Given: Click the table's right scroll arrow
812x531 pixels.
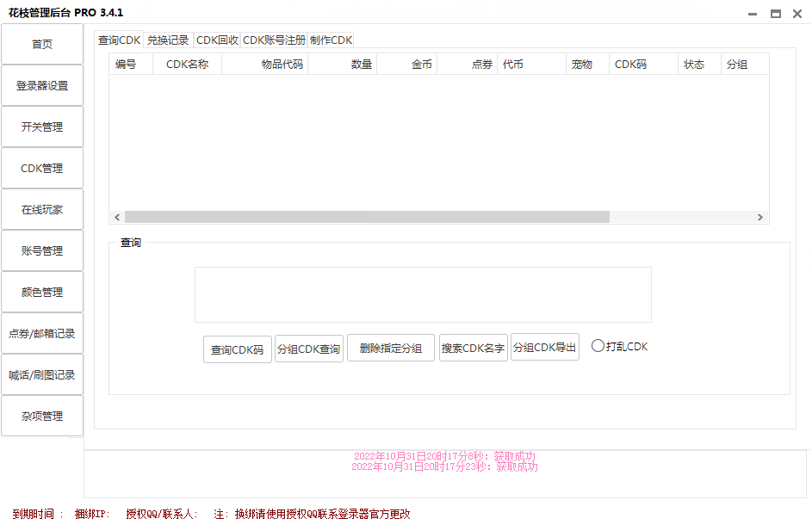Looking at the screenshot, I should pyautogui.click(x=759, y=217).
